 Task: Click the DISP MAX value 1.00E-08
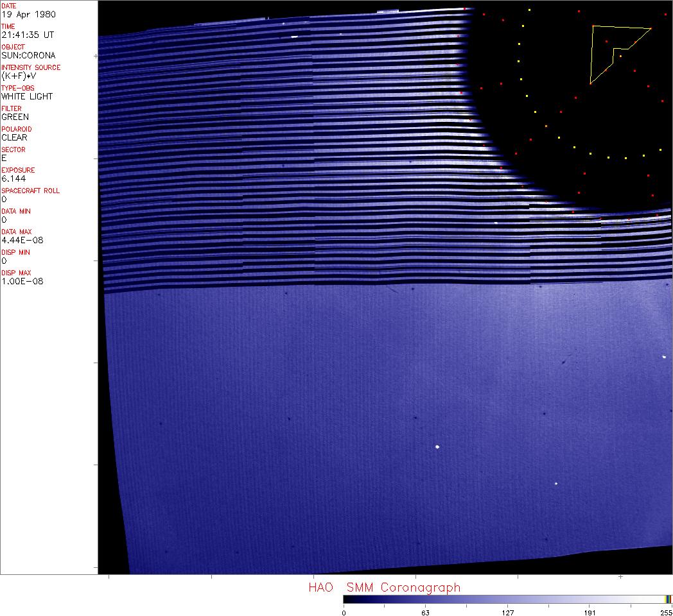[22, 281]
